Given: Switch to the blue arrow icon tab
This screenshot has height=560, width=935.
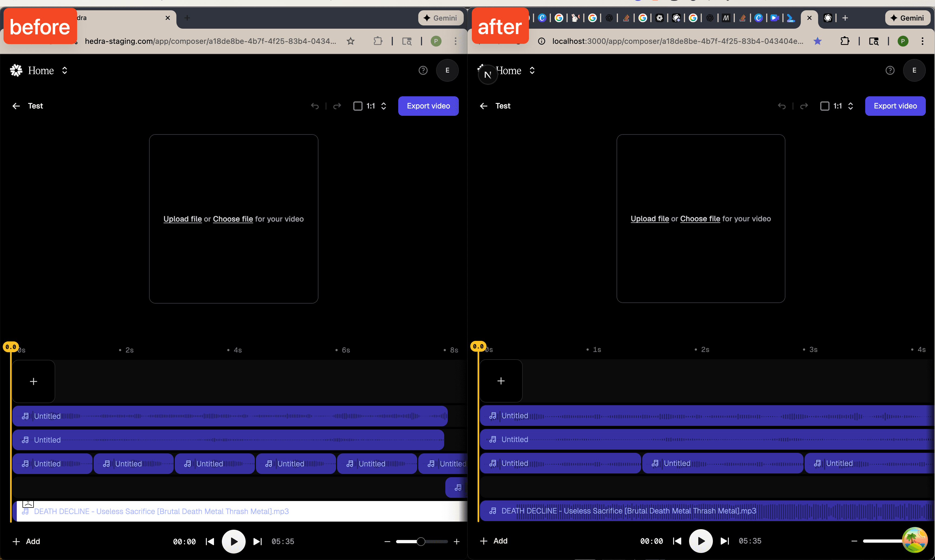Looking at the screenshot, I should 791,18.
